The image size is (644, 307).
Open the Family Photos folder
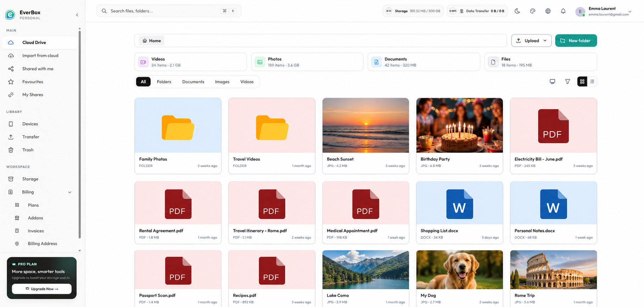(x=178, y=136)
